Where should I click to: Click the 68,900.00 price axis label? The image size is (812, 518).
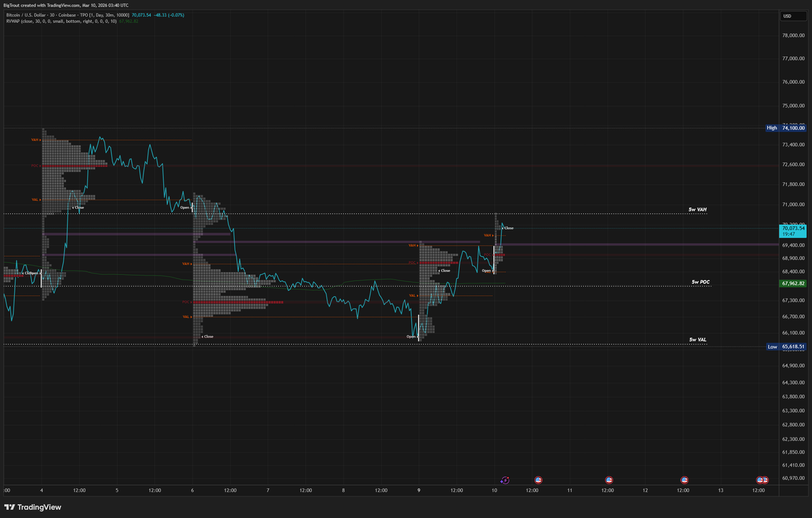click(x=793, y=259)
